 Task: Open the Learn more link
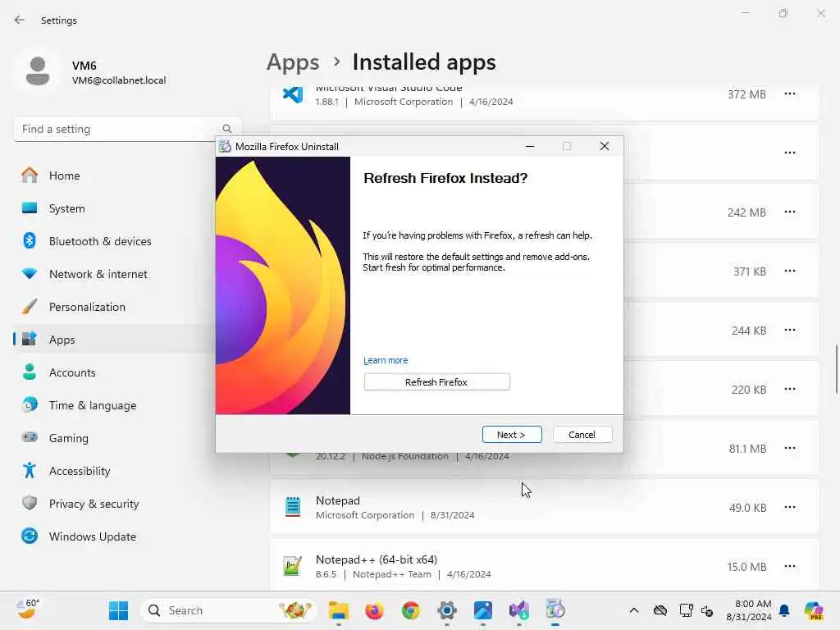(x=386, y=360)
